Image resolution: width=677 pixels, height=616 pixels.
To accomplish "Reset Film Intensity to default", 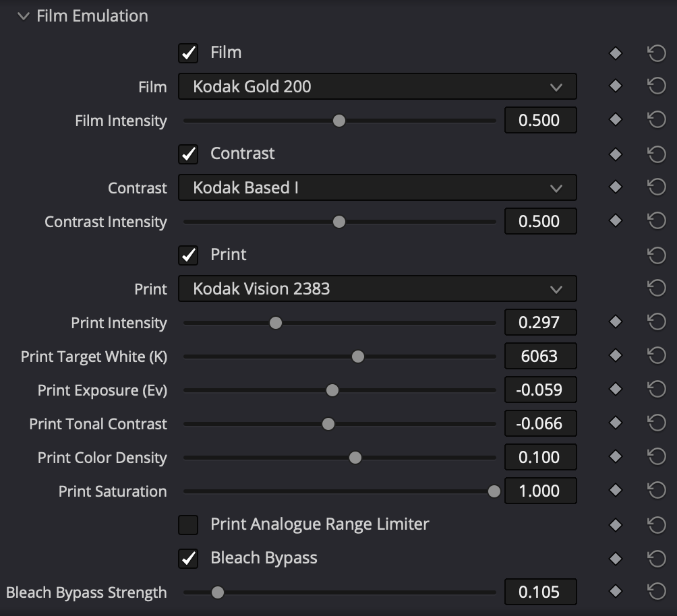I will pyautogui.click(x=657, y=119).
